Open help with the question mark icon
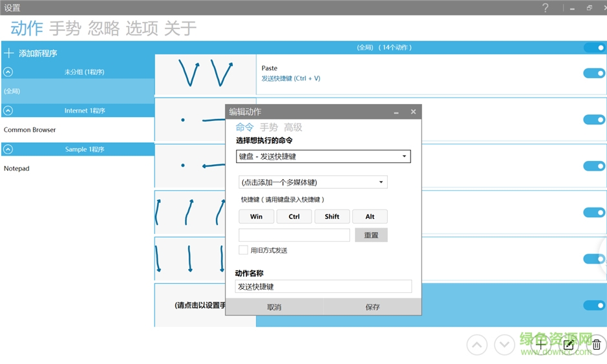607x364 pixels. (x=545, y=8)
